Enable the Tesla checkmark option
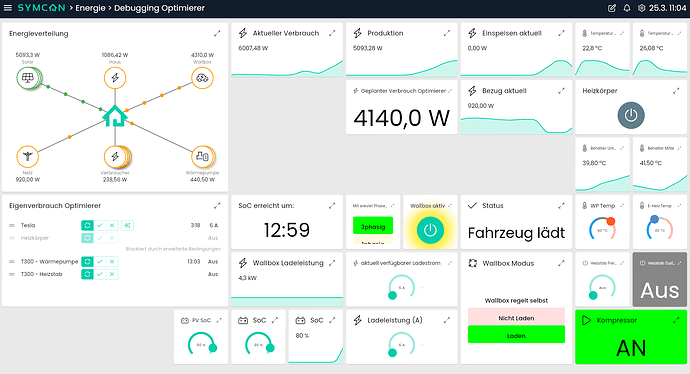 pyautogui.click(x=100, y=225)
